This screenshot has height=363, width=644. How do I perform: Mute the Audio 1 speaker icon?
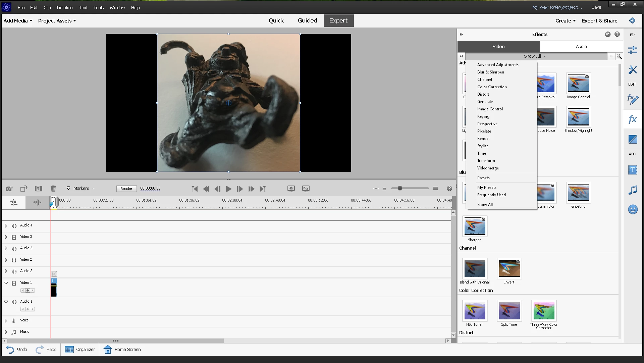click(14, 302)
